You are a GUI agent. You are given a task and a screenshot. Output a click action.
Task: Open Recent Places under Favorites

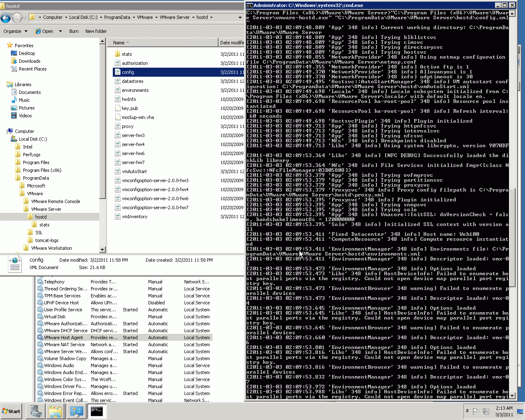pos(33,69)
